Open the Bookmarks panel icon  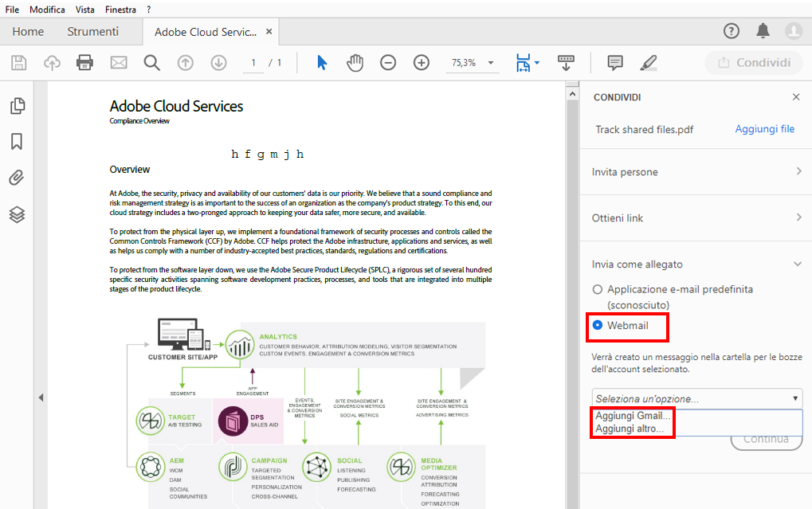tap(17, 141)
